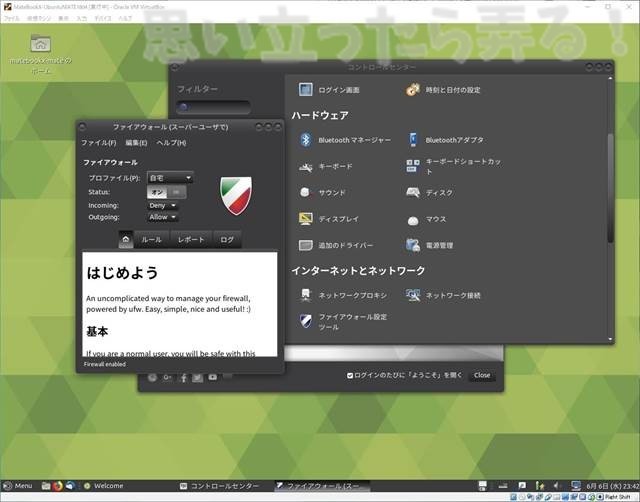Click the Control Center filter search field
640x502 pixels.
click(213, 107)
